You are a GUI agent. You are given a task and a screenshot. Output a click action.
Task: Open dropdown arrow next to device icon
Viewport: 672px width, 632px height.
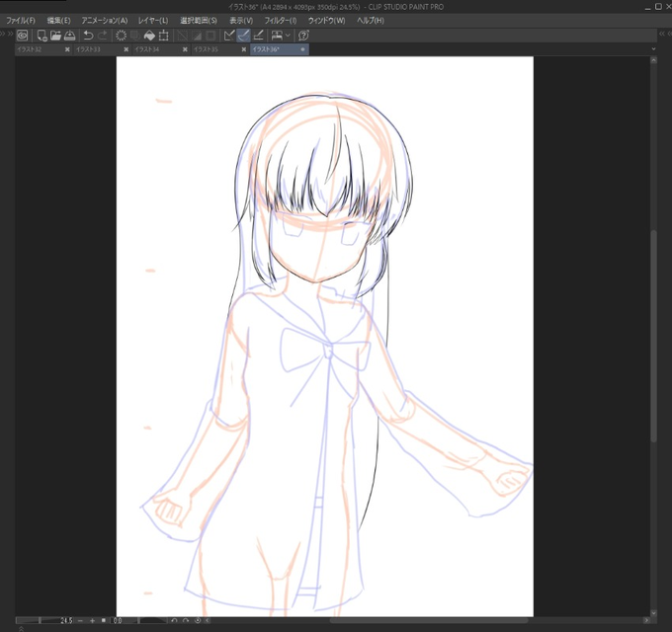pos(288,36)
